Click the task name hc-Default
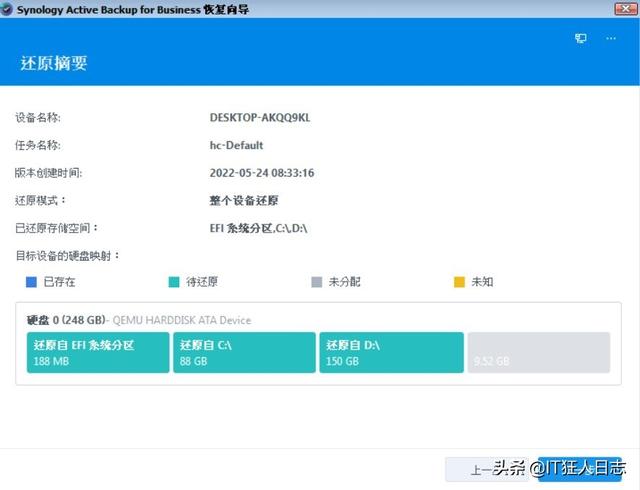This screenshot has width=640, height=490. click(236, 145)
